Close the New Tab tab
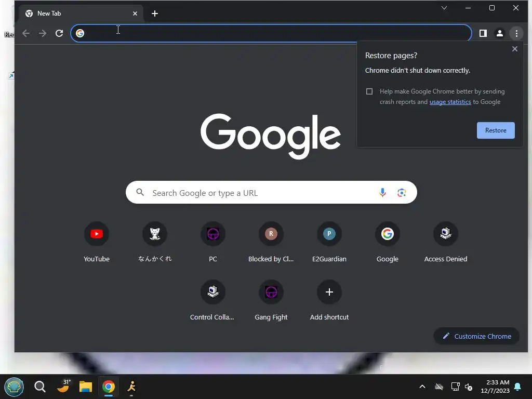532x399 pixels. pos(135,14)
